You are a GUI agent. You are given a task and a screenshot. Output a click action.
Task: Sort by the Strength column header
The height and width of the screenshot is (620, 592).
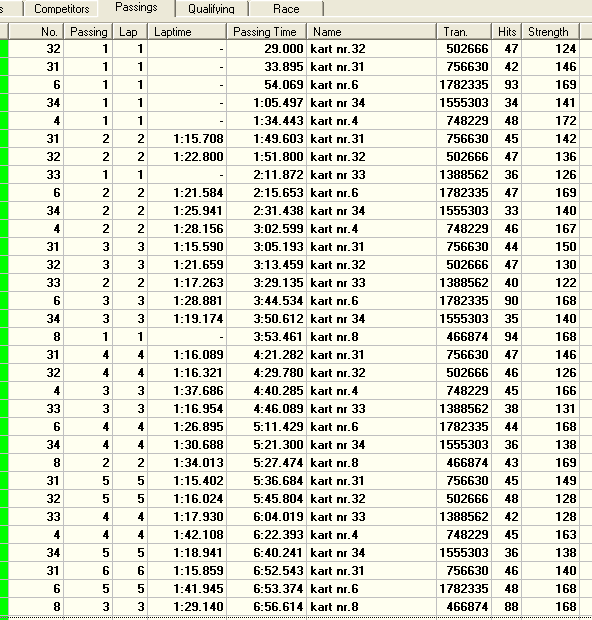[x=550, y=32]
